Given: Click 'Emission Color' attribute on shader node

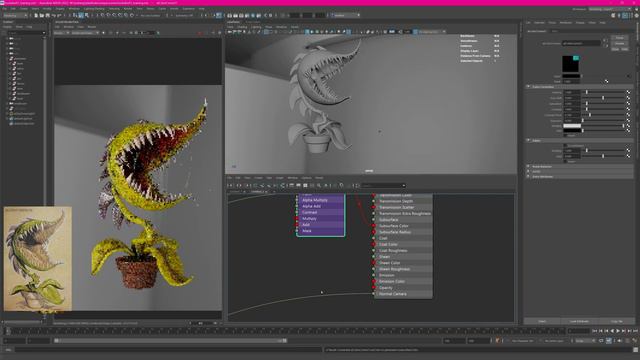Looking at the screenshot, I should (x=392, y=281).
